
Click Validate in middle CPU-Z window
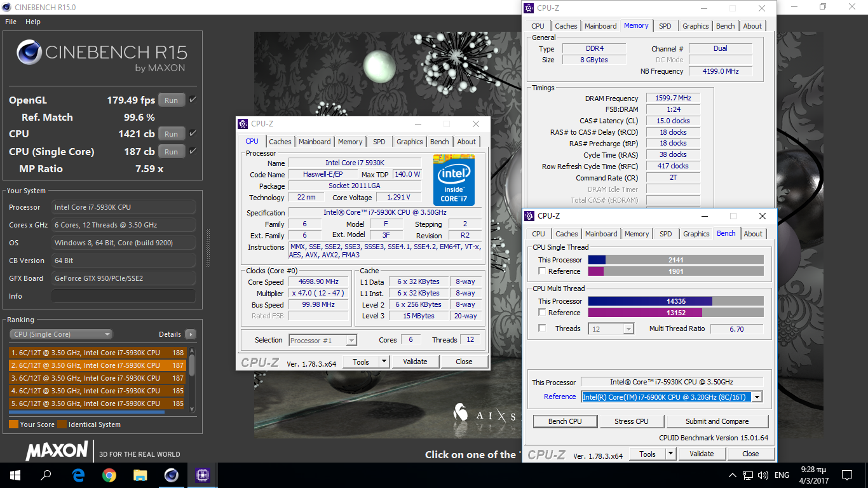(415, 362)
